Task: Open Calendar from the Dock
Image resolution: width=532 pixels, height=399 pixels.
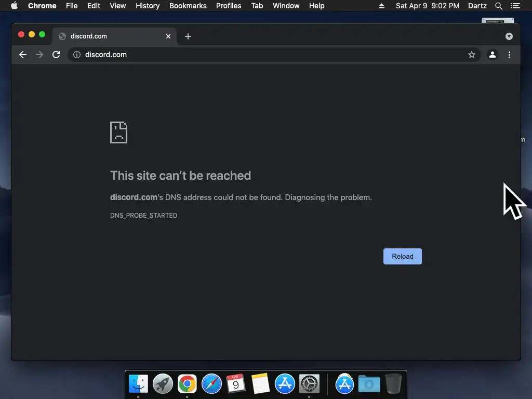Action: [236, 383]
